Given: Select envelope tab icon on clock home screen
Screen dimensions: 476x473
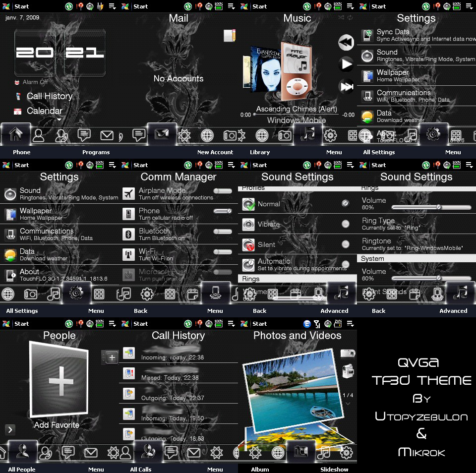Looking at the screenshot, I should (107, 135).
